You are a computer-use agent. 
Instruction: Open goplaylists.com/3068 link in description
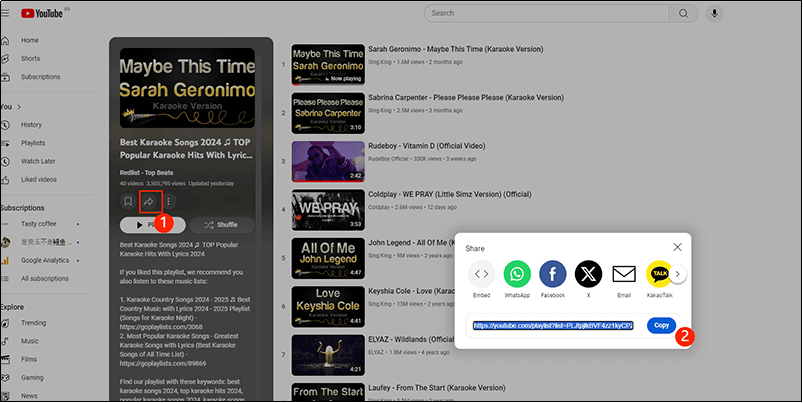[161, 327]
